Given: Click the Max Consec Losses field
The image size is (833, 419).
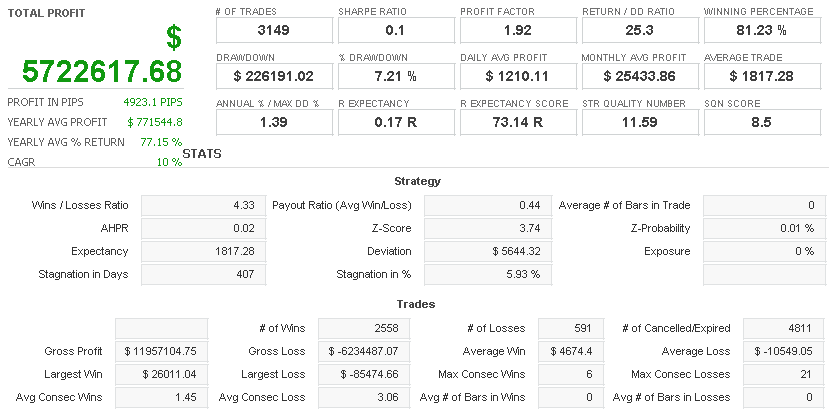Looking at the screenshot, I should (765, 374).
